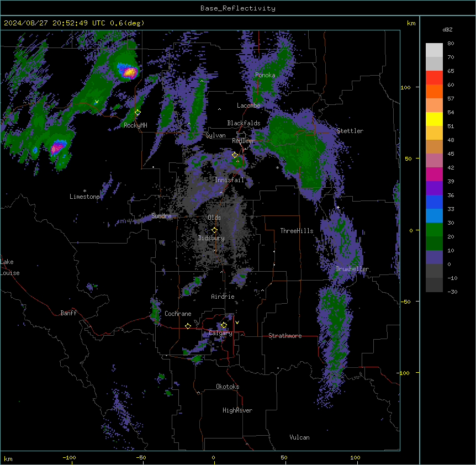Click the Calgary label
The height and width of the screenshot is (465, 476).
pyautogui.click(x=221, y=333)
